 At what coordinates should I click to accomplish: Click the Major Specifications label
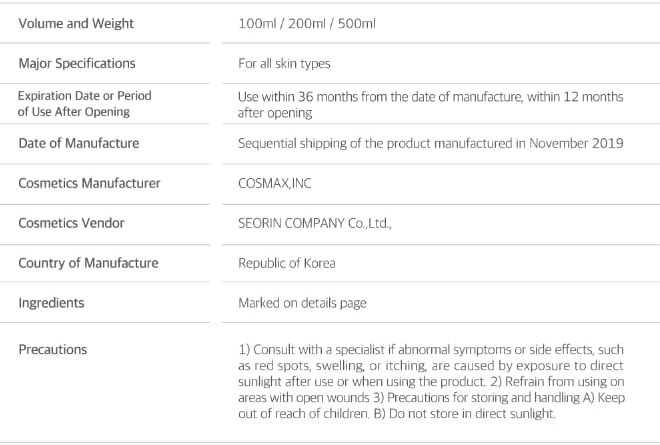[77, 64]
